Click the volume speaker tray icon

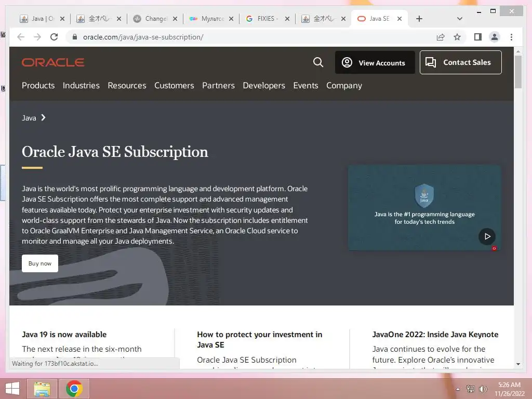pos(483,389)
